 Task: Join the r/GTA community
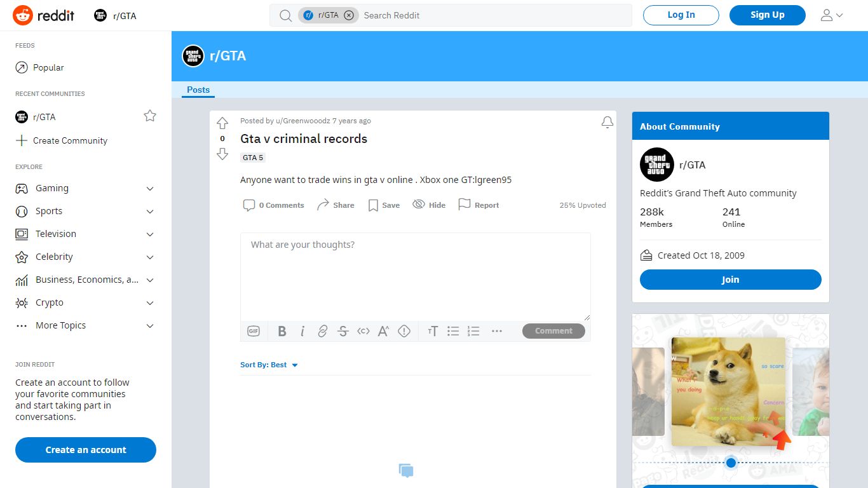coord(730,280)
